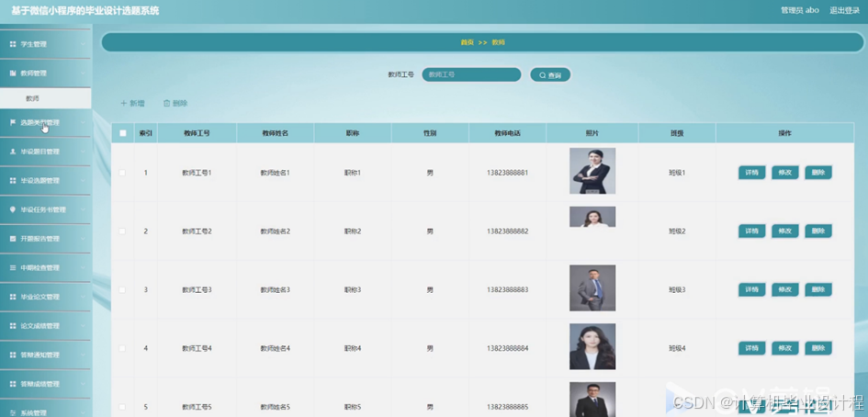Expand the 毕设任务书管理 chevron
Image resolution: width=868 pixels, height=417 pixels.
pos(83,209)
